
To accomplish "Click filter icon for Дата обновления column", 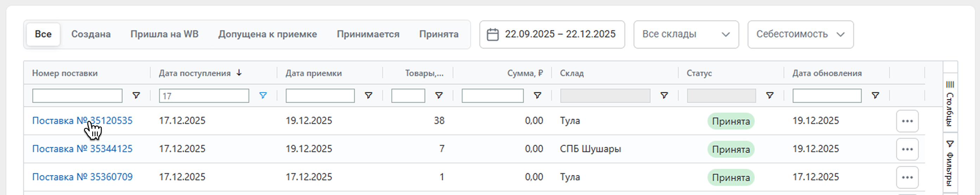I will coord(875,95).
